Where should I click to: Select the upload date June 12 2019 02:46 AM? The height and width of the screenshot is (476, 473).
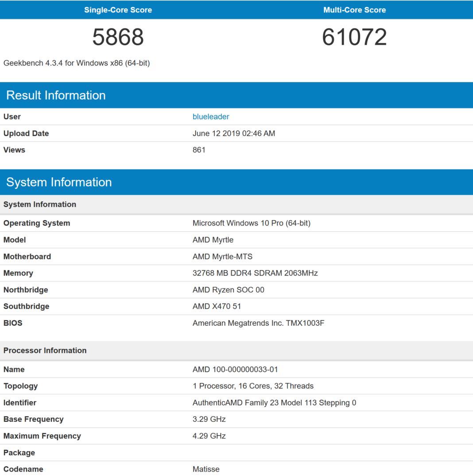click(x=233, y=133)
